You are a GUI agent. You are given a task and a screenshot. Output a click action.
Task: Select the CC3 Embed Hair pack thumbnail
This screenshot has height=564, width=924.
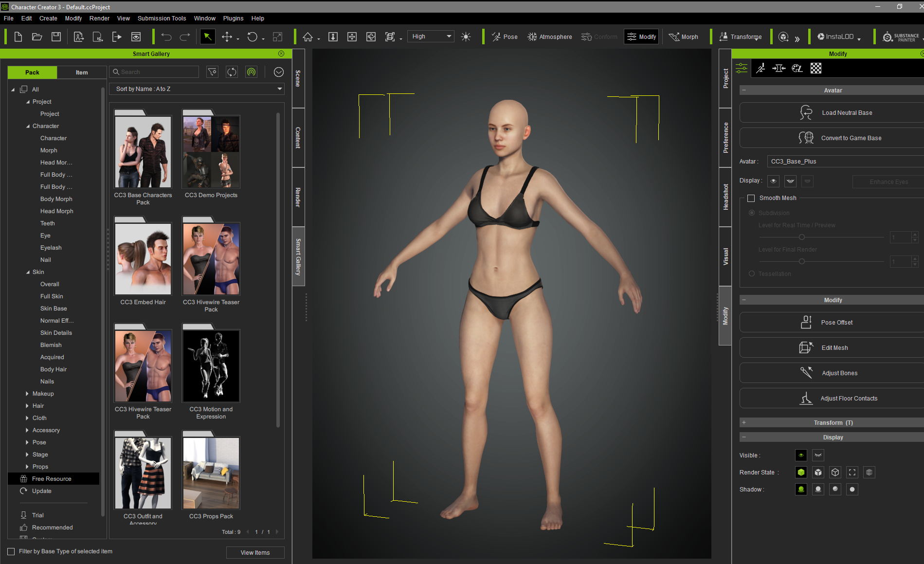pyautogui.click(x=143, y=259)
